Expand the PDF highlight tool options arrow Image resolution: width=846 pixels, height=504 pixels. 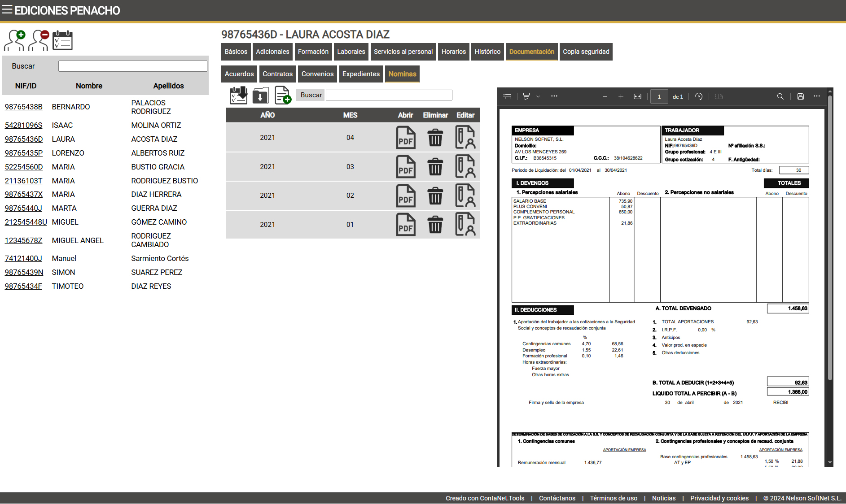coord(538,96)
